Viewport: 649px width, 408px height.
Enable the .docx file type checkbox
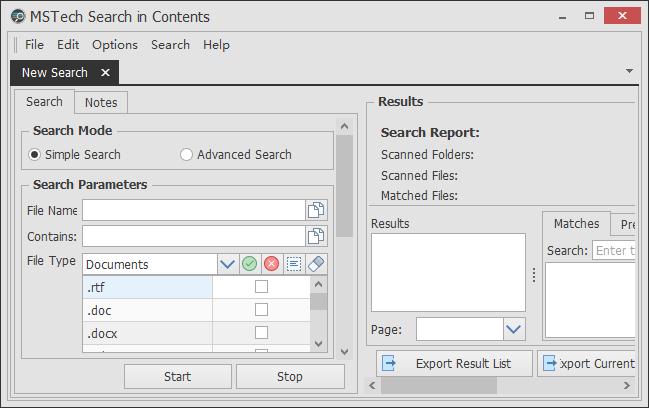click(261, 332)
